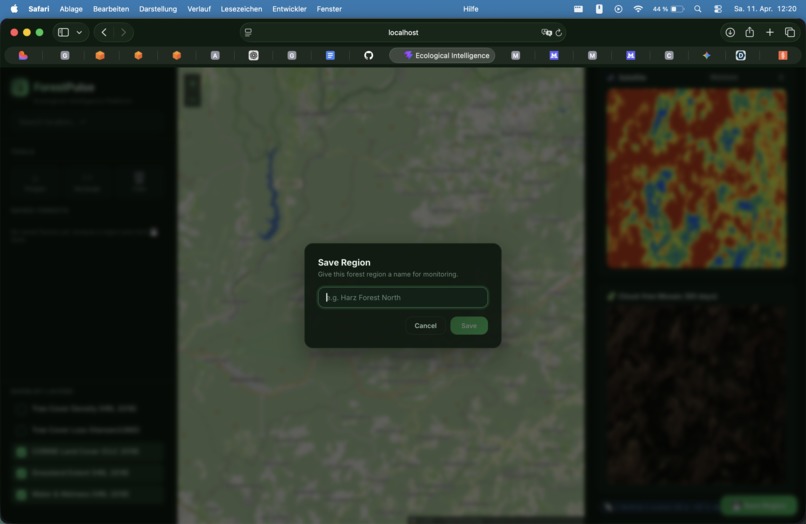Switch to the GitHub tab

(369, 55)
